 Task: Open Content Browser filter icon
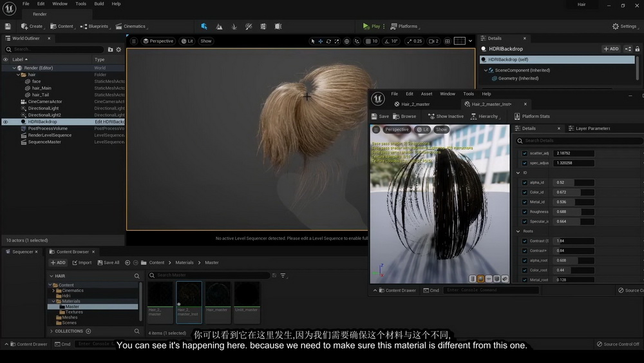283,275
